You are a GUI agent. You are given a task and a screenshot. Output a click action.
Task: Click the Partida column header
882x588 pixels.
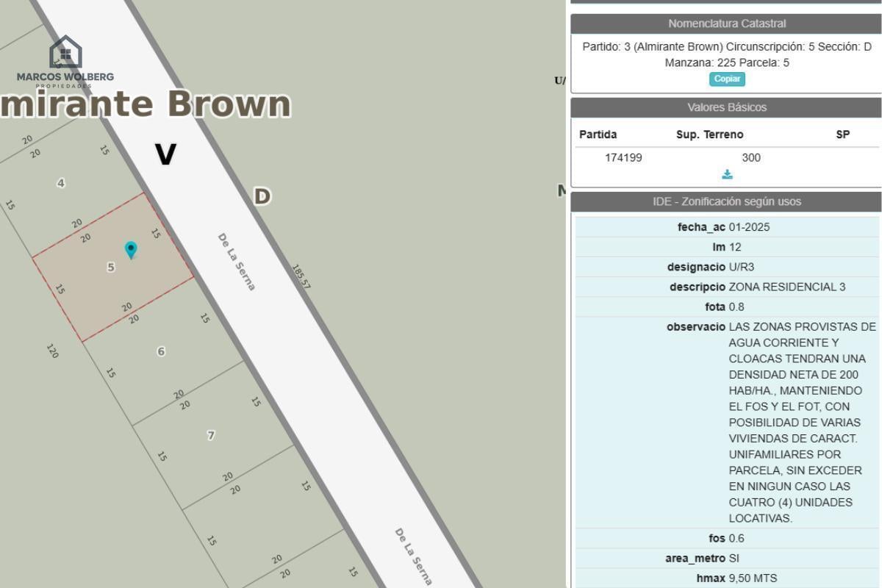(598, 135)
